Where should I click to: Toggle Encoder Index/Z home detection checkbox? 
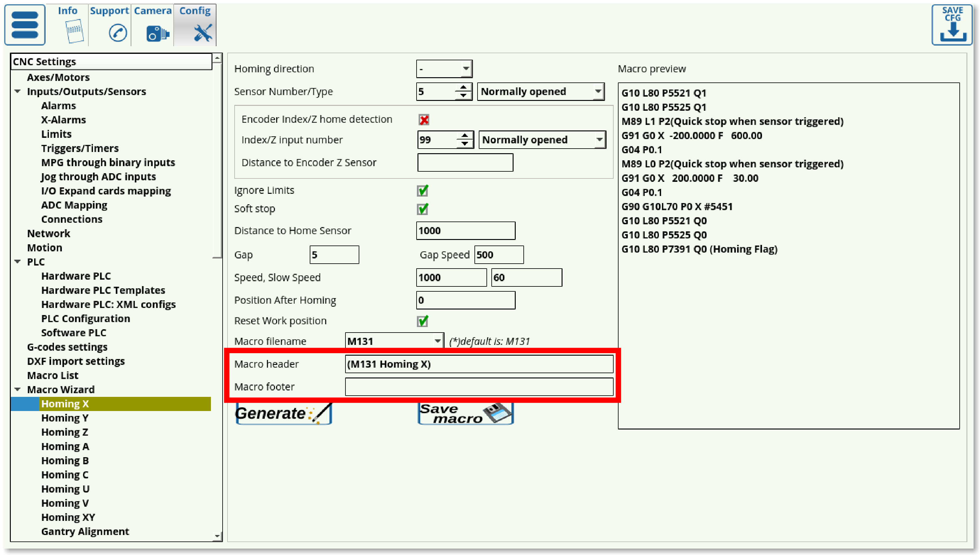[x=424, y=120]
